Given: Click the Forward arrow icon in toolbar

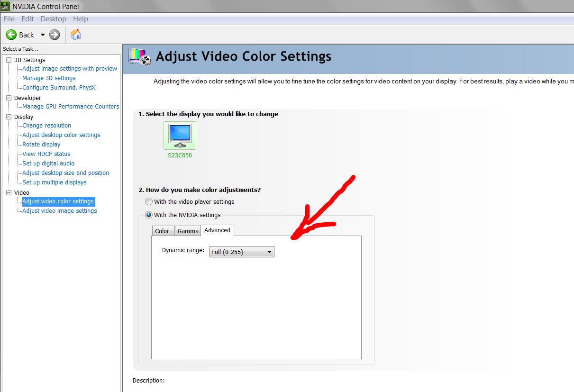Looking at the screenshot, I should (55, 35).
